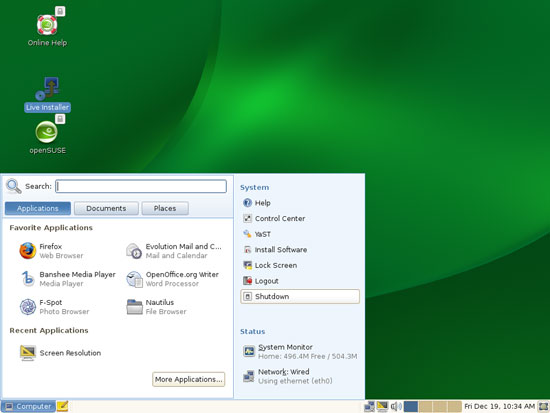Viewport: 550px width, 413px height.
Task: Open F-Spot Photo Browser
Action: [54, 307]
